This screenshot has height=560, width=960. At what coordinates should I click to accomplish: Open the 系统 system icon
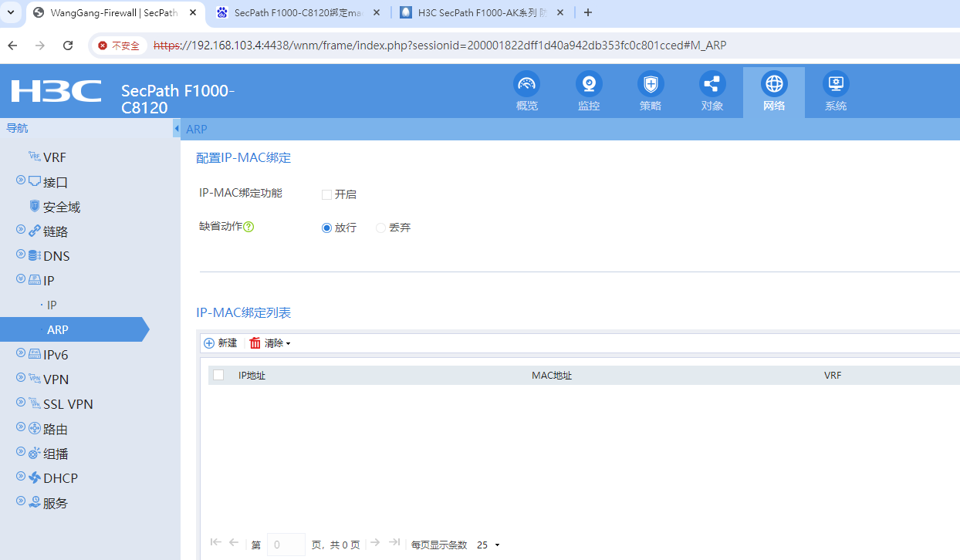(x=836, y=84)
